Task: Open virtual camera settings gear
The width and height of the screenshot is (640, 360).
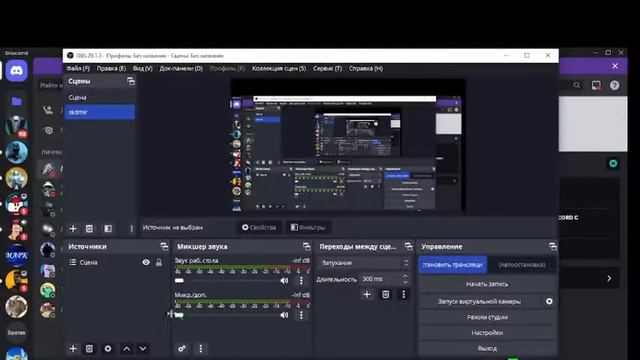Action: [x=549, y=302]
